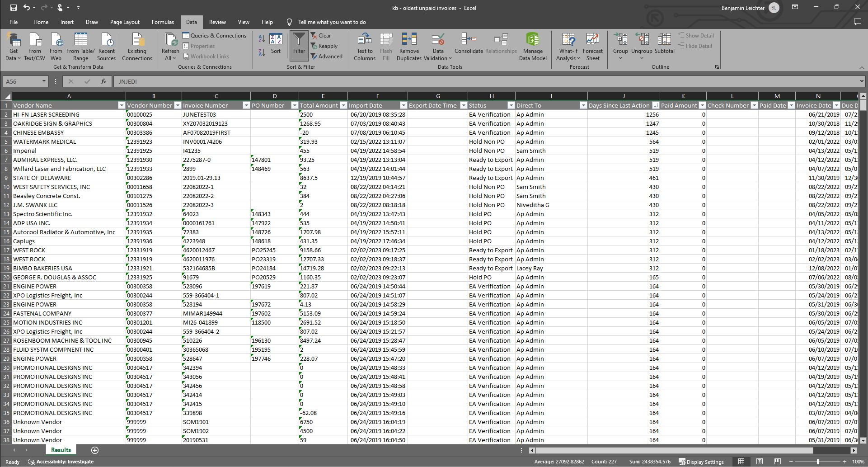Viewport: 868px width, 467px height.
Task: Adjust the zoom slider handle
Action: pos(818,462)
